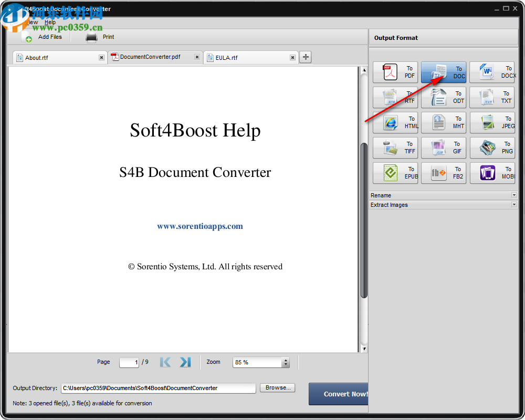This screenshot has width=525, height=420.
Task: Close the About.rtf tab
Action: point(101,57)
